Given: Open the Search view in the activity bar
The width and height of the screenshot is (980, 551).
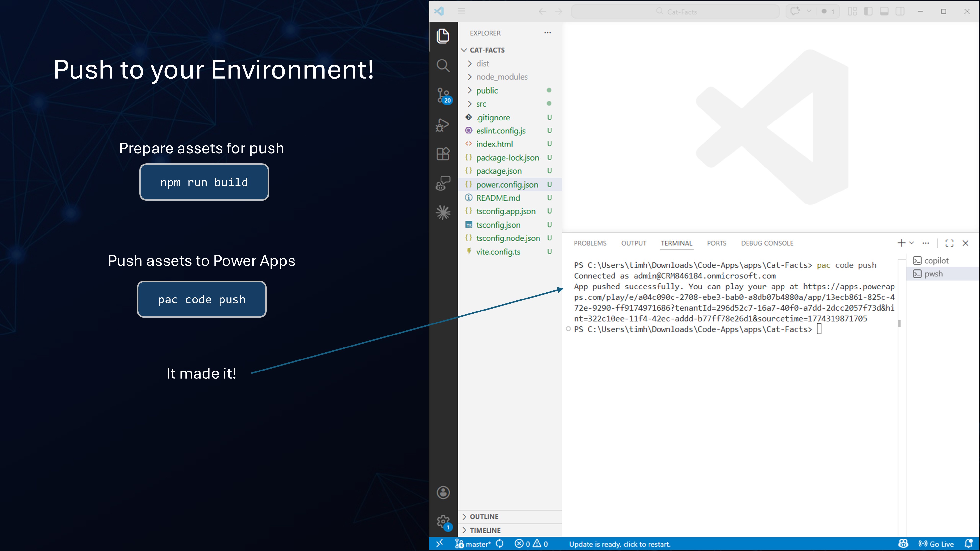Looking at the screenshot, I should coord(443,65).
